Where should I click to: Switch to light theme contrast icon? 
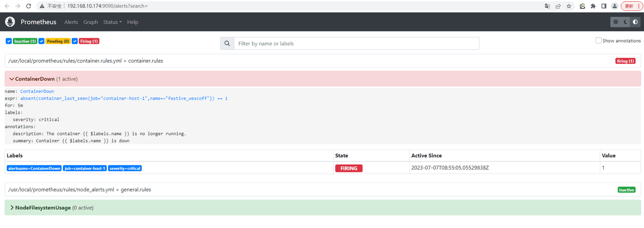[x=635, y=22]
